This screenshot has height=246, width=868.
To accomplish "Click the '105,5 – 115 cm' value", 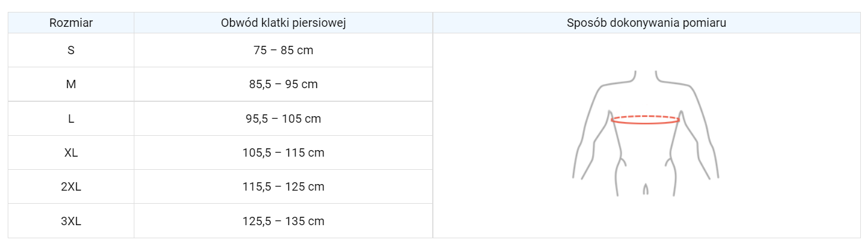I will [x=283, y=152].
